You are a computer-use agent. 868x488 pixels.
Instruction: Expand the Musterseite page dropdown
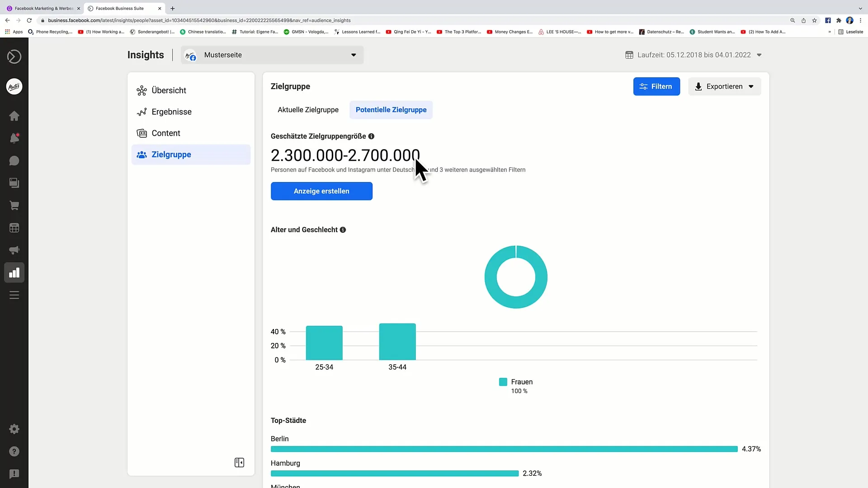pyautogui.click(x=354, y=55)
